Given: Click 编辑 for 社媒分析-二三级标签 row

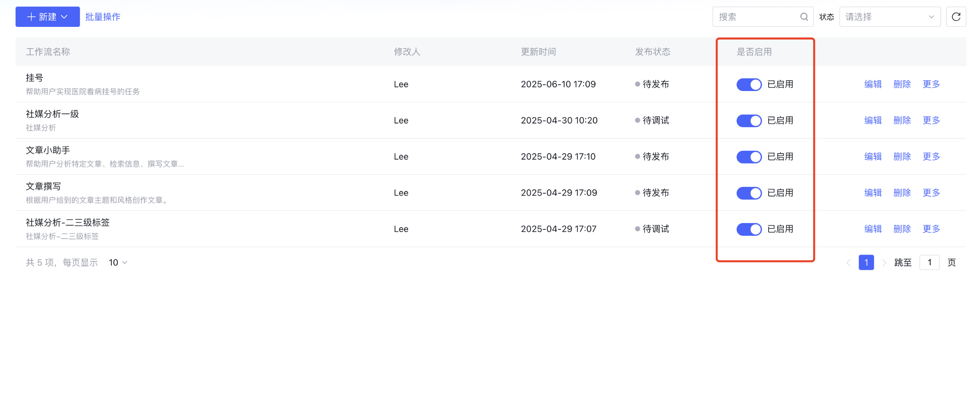Looking at the screenshot, I should coord(873,229).
